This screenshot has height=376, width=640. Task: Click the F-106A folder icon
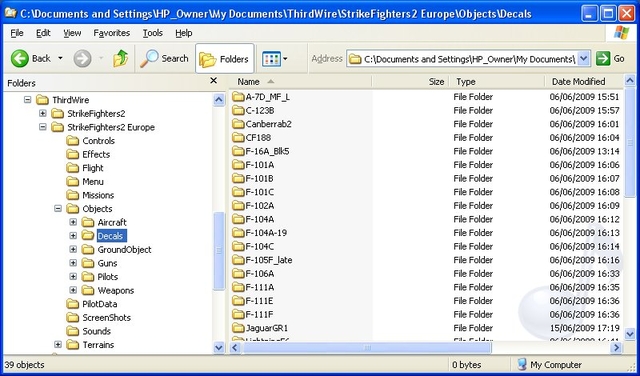pos(238,274)
